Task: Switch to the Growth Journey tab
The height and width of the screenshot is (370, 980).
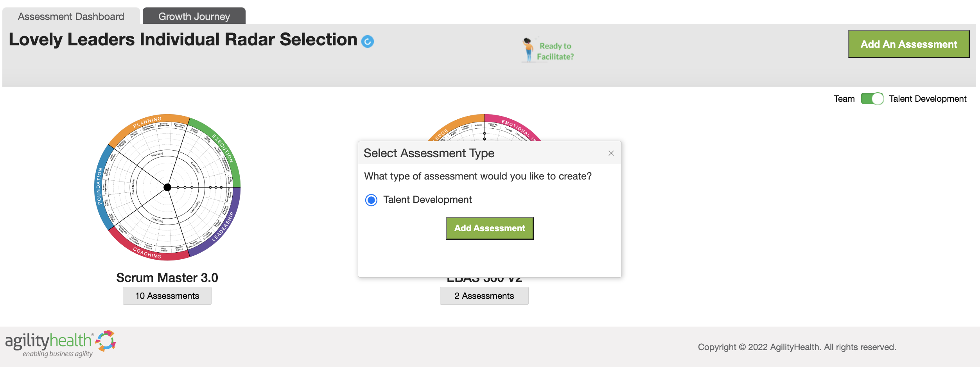Action: click(x=194, y=16)
